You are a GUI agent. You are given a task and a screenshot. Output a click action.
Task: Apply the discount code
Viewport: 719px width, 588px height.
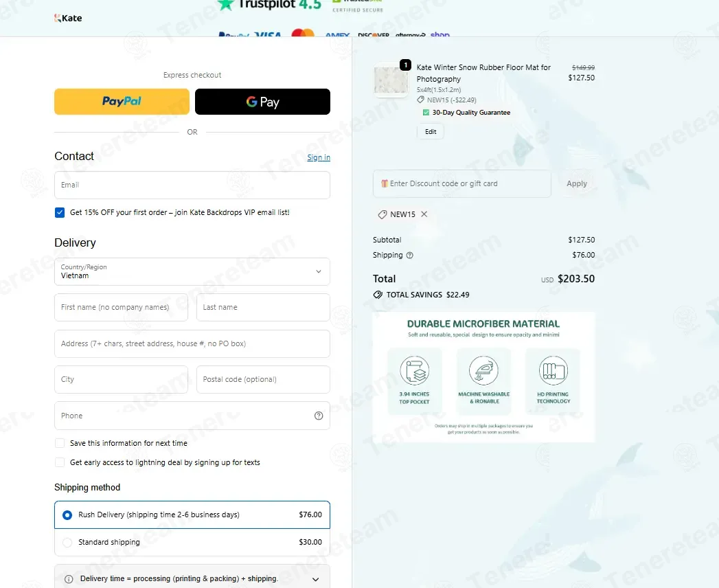click(x=576, y=183)
